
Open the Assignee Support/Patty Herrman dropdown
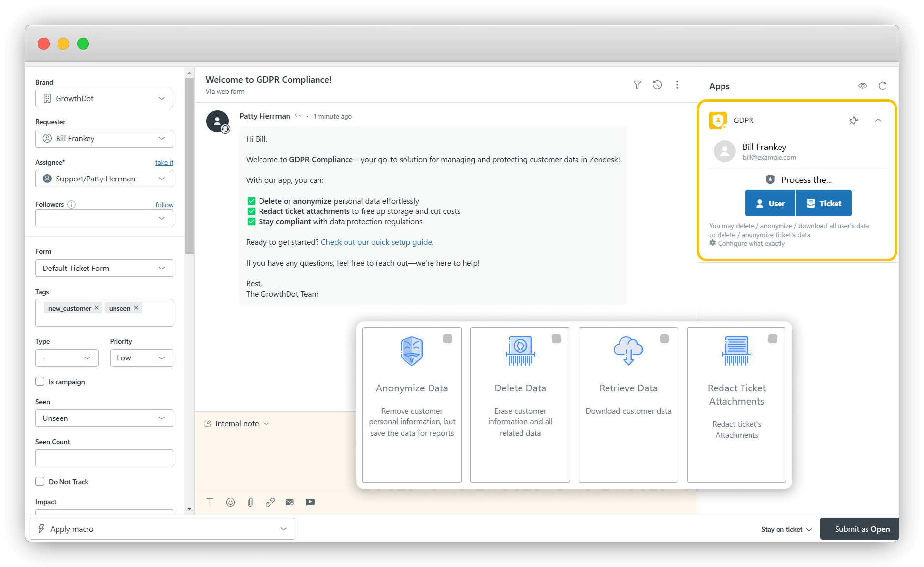click(x=104, y=179)
